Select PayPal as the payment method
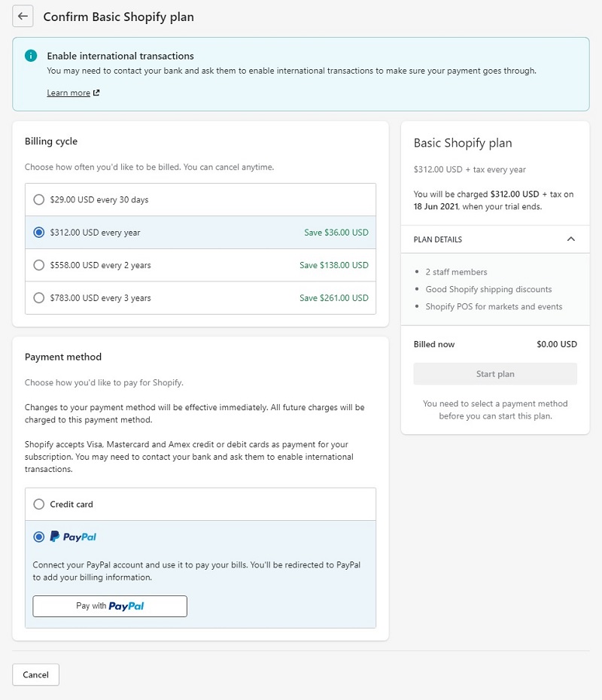The image size is (602, 700). pyautogui.click(x=38, y=536)
